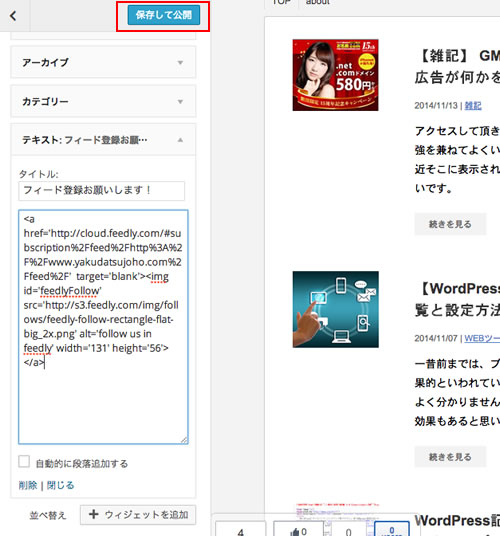Click the WEBツー category link
500x536 pixels.
point(482,338)
